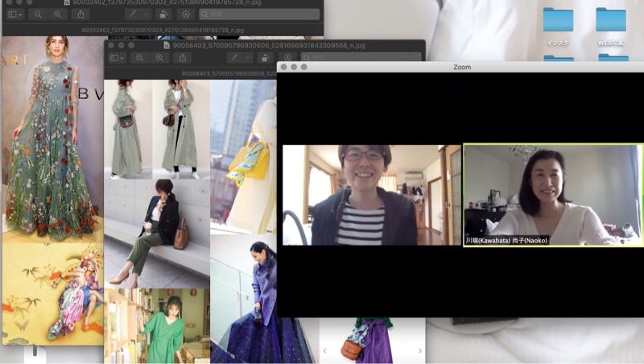Image resolution: width=644 pixels, height=364 pixels.
Task: Close the Zoom window
Action: coord(283,67)
